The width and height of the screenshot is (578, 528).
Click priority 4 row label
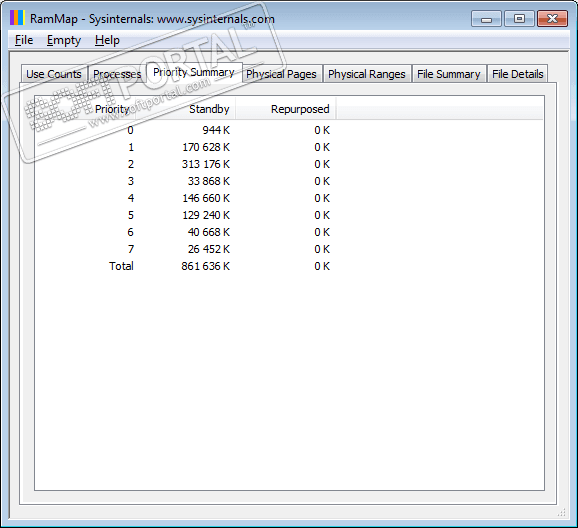click(x=130, y=198)
